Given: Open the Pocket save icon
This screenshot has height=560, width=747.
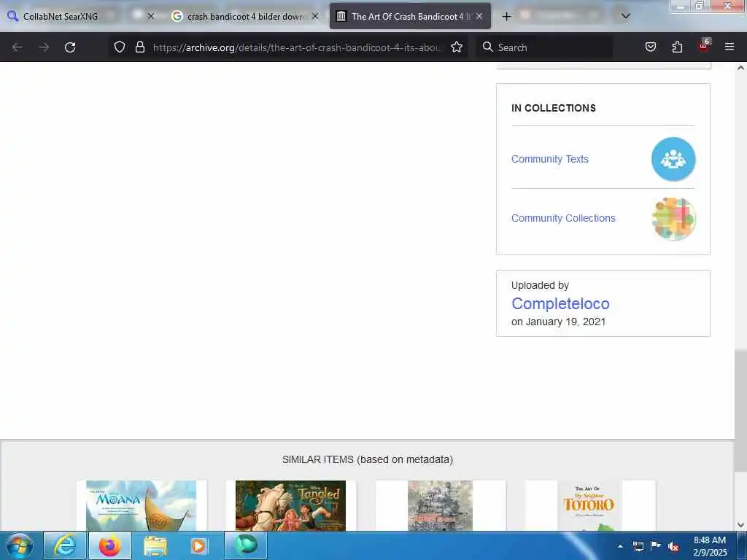Looking at the screenshot, I should pos(651,47).
